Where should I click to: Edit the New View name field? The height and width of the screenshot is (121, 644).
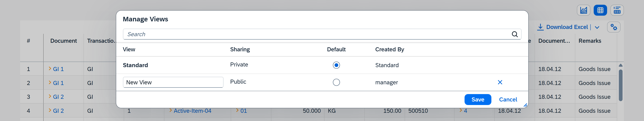point(173,82)
